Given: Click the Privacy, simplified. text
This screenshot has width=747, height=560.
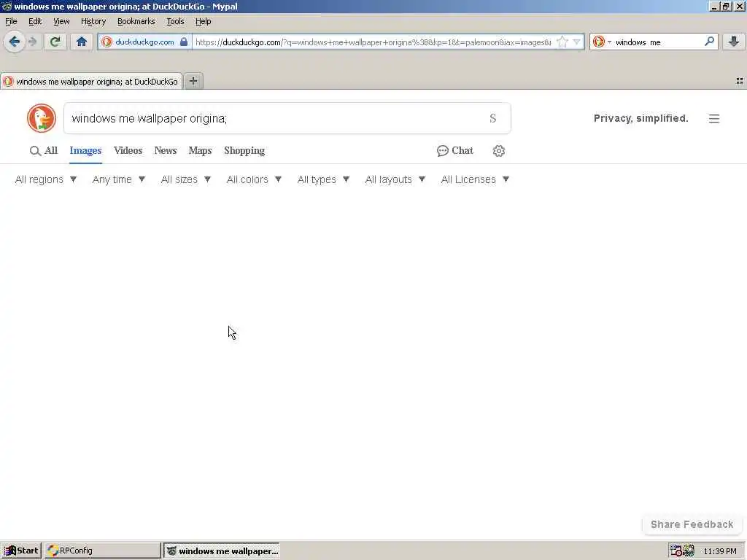Looking at the screenshot, I should (640, 119).
